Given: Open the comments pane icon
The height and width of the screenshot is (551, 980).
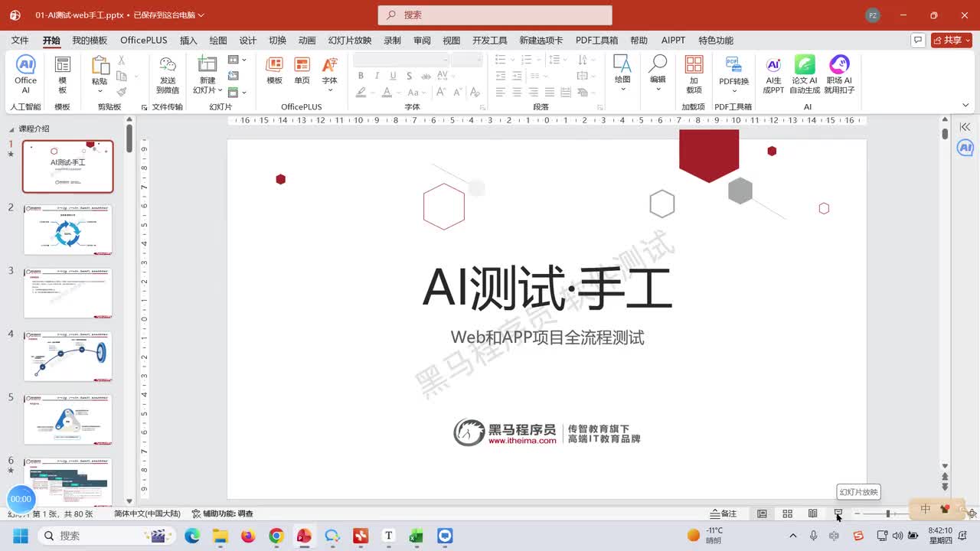Looking at the screenshot, I should [917, 40].
